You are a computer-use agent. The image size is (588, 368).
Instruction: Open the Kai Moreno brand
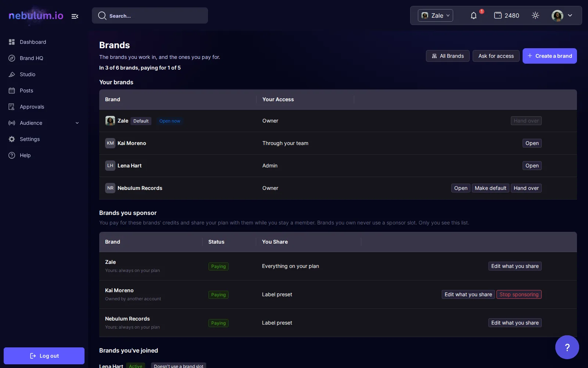pos(532,143)
